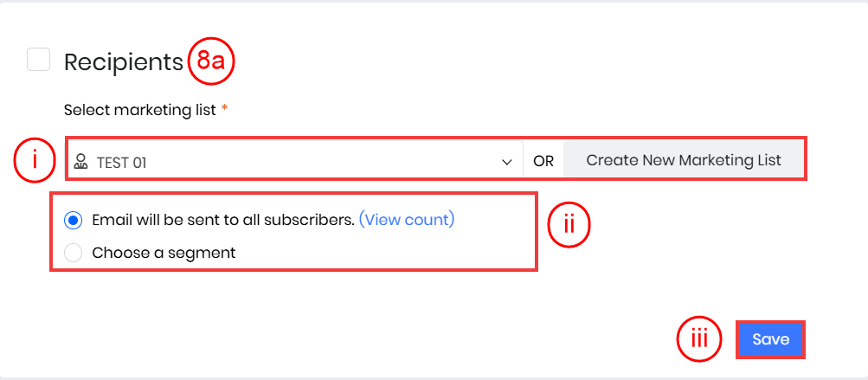Open the select marketing list dropdown

click(x=294, y=161)
